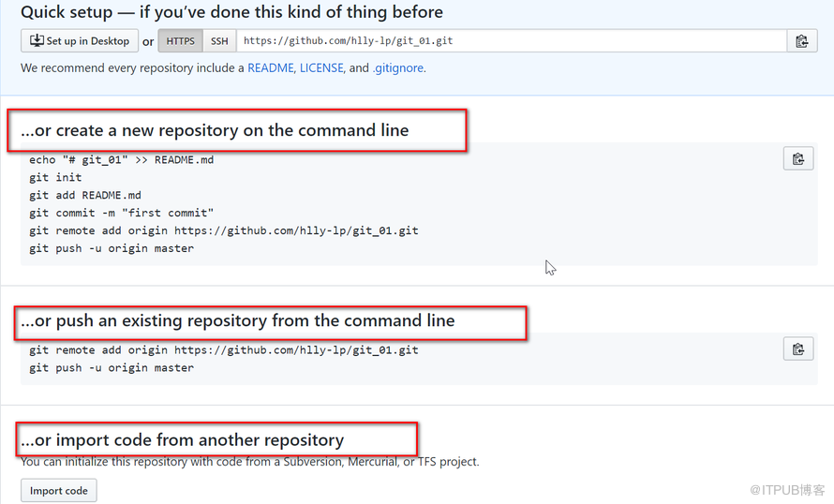Click the Quick setup heading text
Screen dimensions: 834x504
tap(231, 11)
